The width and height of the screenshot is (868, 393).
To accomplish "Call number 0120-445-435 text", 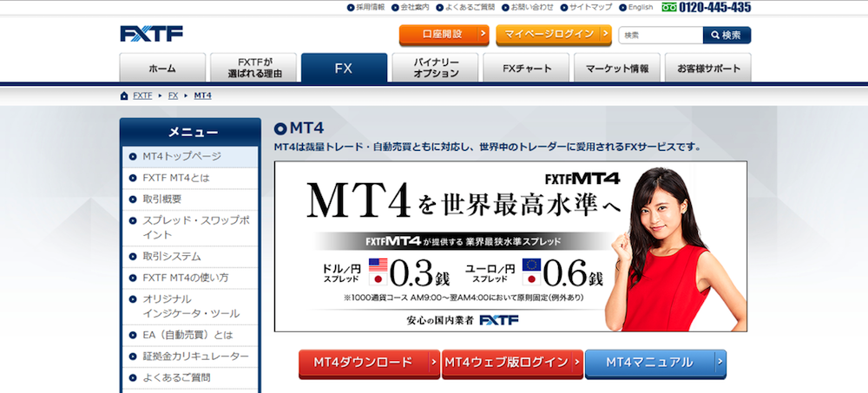I will 715,7.
